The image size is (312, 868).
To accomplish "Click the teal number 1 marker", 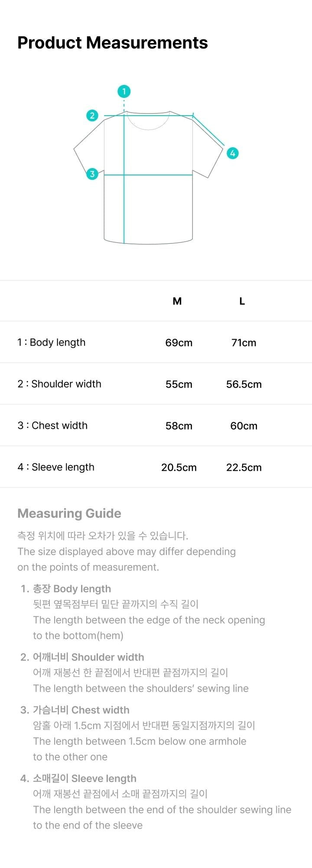I will [x=124, y=91].
